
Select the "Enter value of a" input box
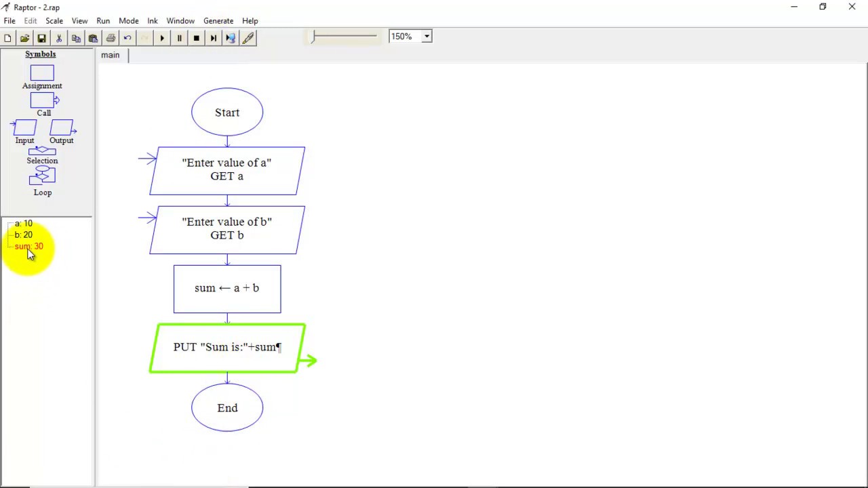227,171
